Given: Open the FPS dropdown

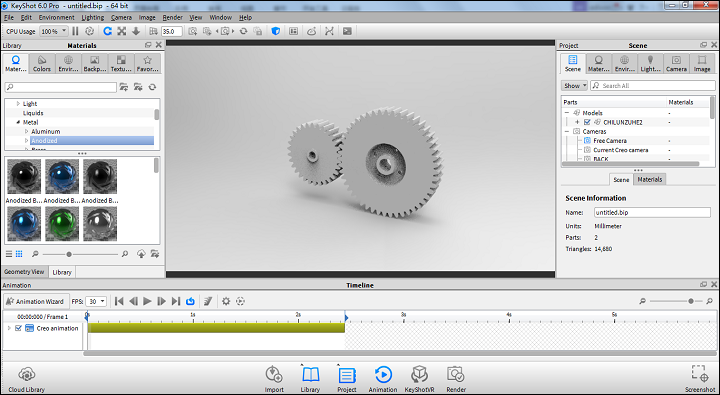Looking at the screenshot, I should 96,301.
